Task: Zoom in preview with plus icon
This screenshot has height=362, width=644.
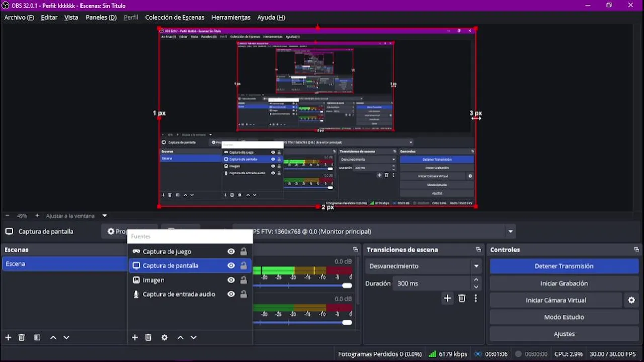Action: click(x=37, y=216)
